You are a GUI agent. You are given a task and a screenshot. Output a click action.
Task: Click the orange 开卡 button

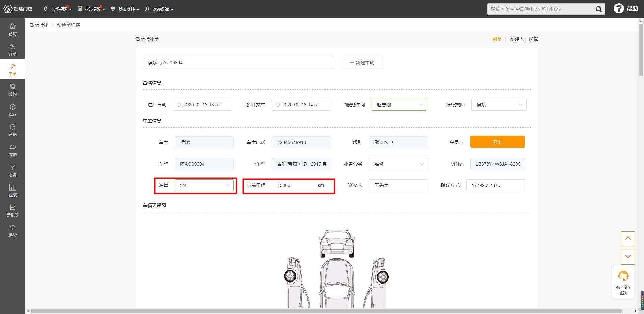(x=497, y=142)
